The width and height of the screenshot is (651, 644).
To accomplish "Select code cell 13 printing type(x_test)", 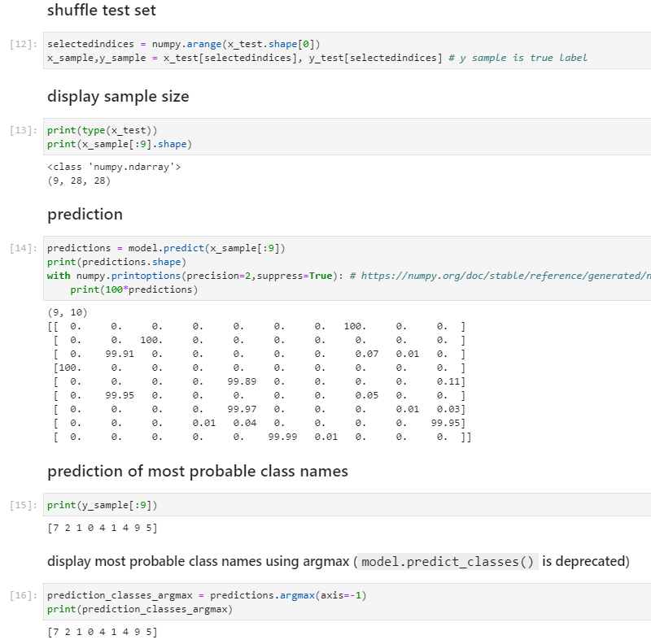I will [347, 137].
